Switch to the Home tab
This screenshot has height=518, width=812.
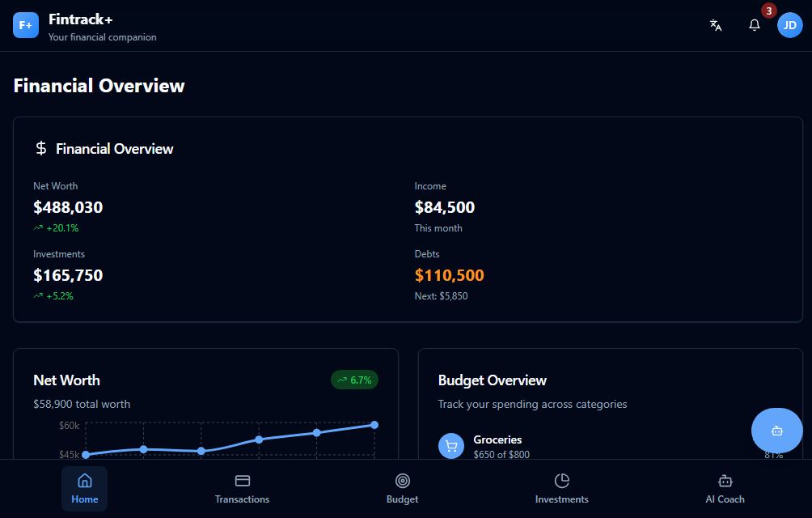point(84,489)
